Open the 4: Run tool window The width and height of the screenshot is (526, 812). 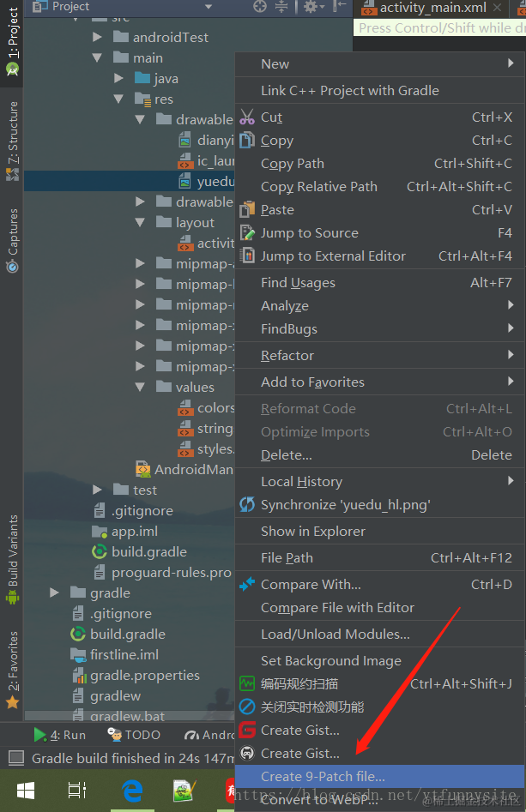(x=59, y=734)
